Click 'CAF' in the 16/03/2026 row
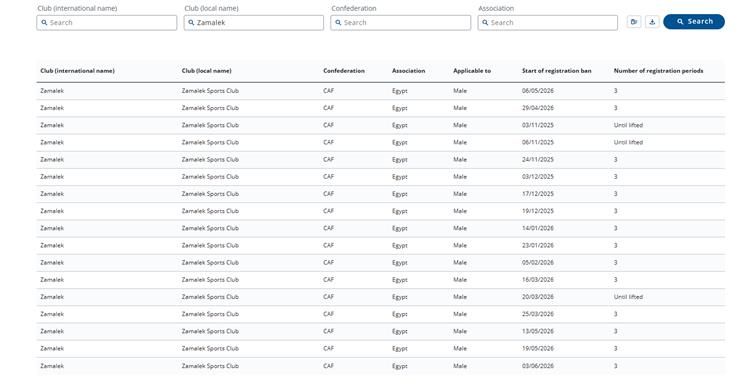The height and width of the screenshot is (384, 750). pos(329,280)
